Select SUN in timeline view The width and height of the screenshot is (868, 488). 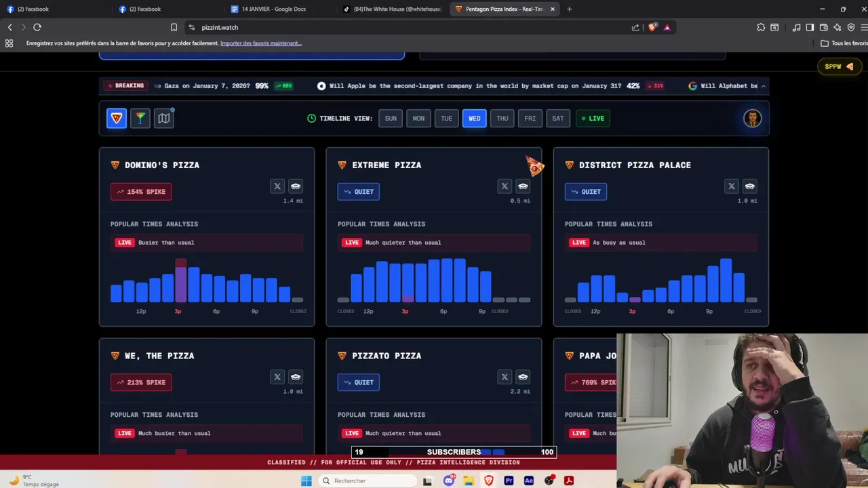[x=391, y=118]
